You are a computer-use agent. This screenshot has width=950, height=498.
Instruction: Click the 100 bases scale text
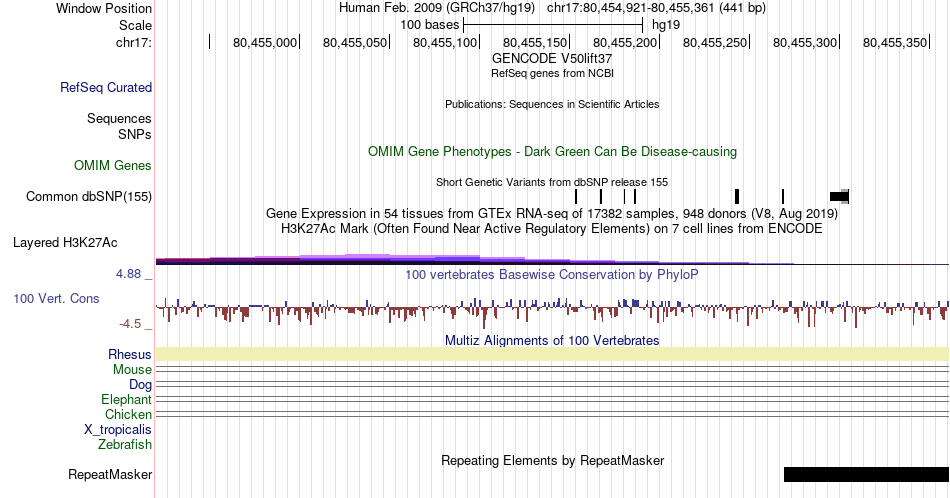pyautogui.click(x=430, y=25)
